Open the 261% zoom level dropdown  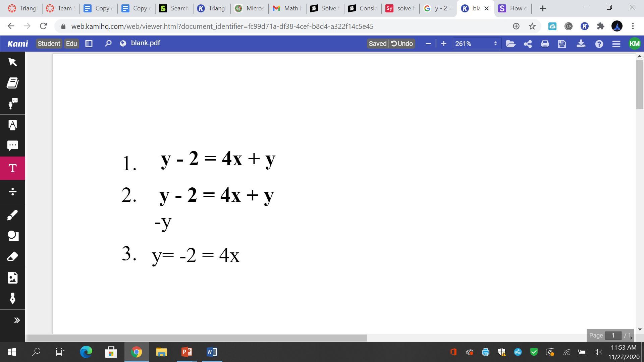(x=476, y=44)
